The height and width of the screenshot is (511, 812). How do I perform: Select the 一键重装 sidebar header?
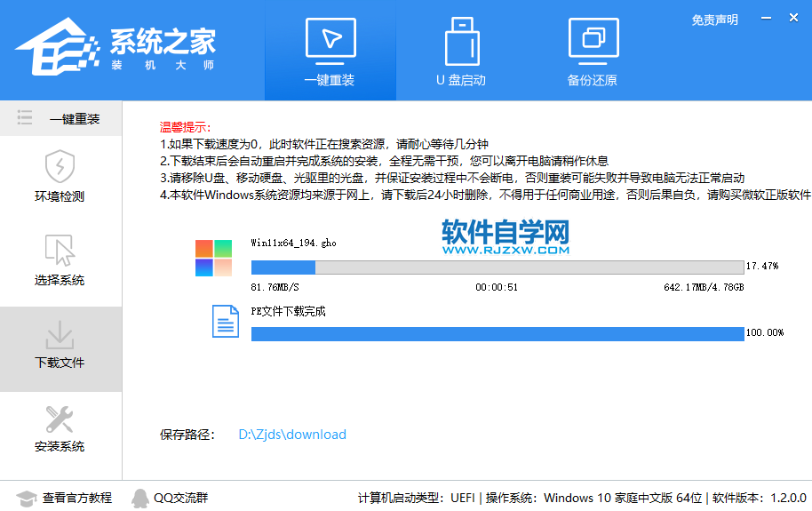pyautogui.click(x=61, y=119)
